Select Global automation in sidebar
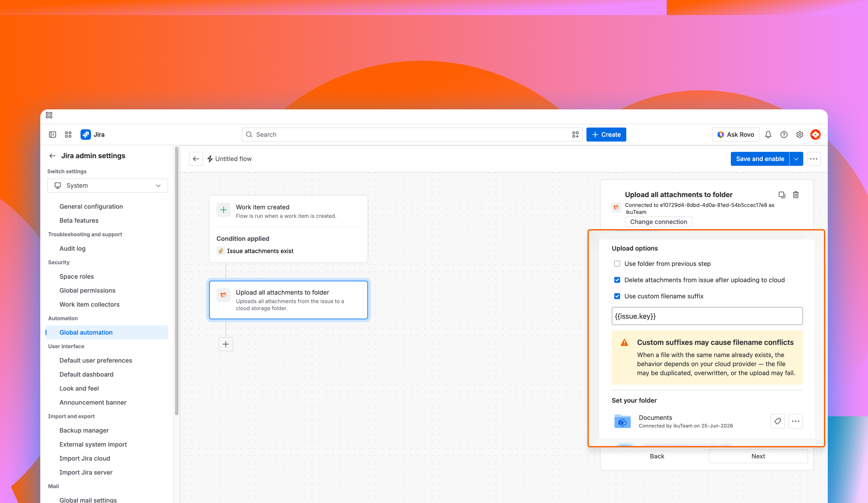The width and height of the screenshot is (868, 503). tap(107, 332)
